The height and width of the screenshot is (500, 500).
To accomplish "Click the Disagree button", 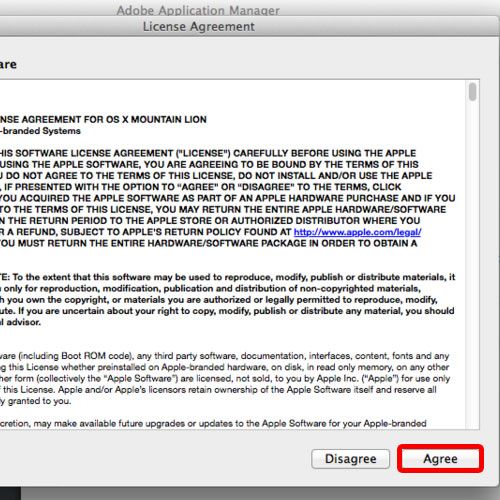I will tap(350, 459).
